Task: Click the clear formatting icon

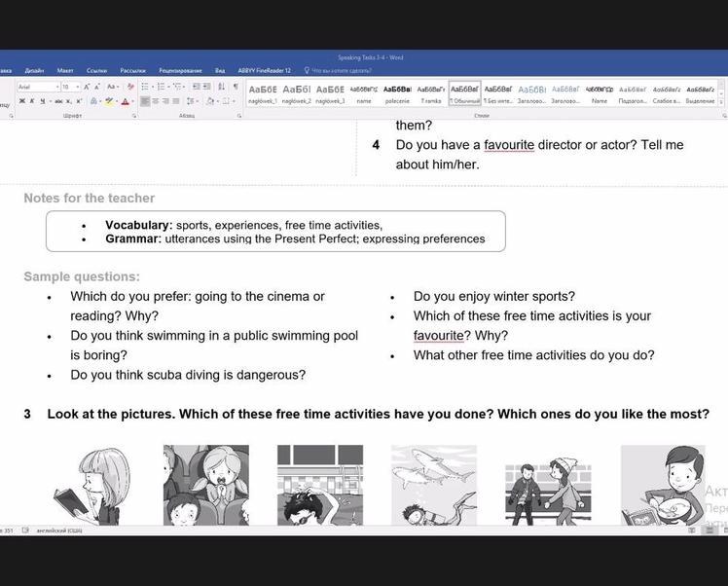Action: (129, 87)
